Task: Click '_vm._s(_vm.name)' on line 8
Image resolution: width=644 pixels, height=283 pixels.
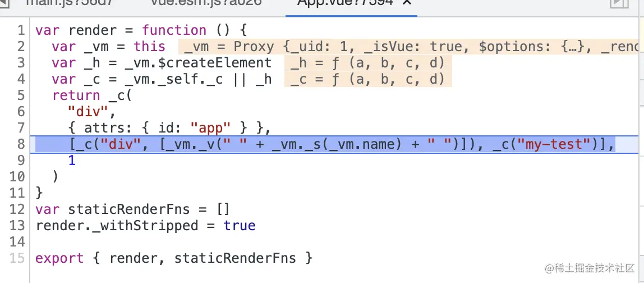Action: coord(337,144)
